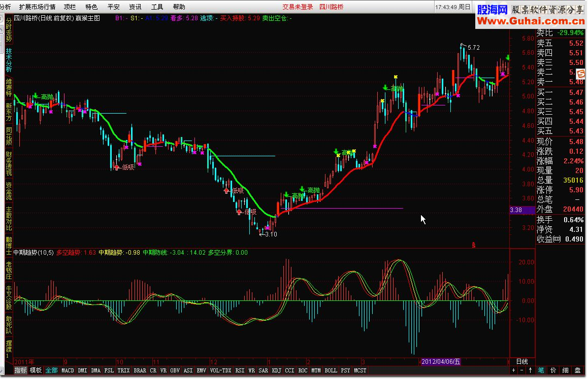Switch to 分时走势 sidebar tab
The height and width of the screenshot is (379, 588).
point(9,30)
